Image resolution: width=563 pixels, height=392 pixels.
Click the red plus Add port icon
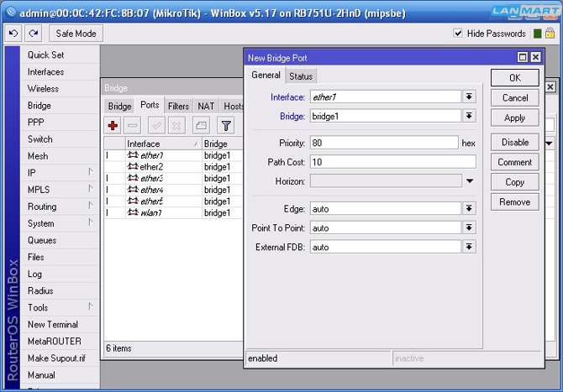pos(113,126)
